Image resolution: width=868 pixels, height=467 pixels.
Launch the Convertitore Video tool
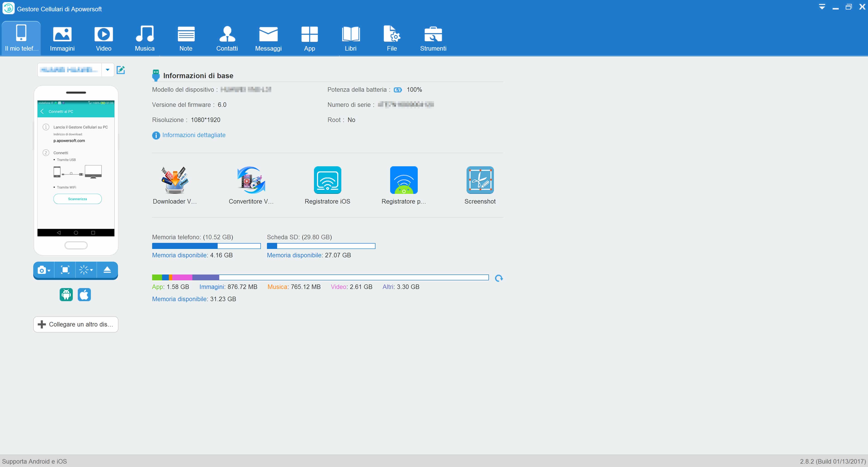click(x=251, y=181)
